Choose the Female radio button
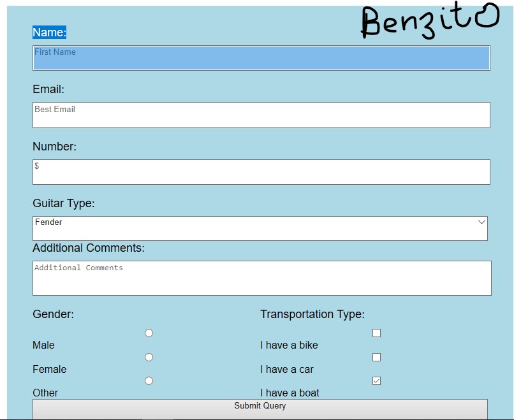The height and width of the screenshot is (420, 514). [x=149, y=357]
